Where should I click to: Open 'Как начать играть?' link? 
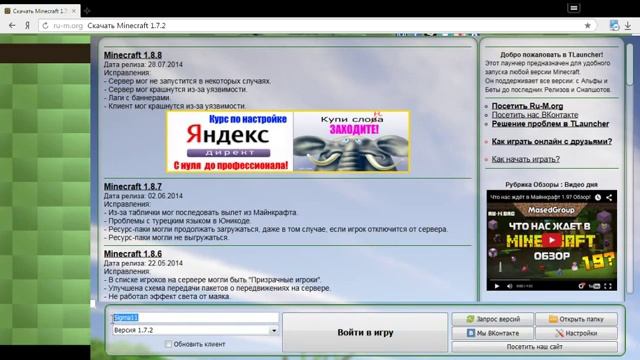525,159
